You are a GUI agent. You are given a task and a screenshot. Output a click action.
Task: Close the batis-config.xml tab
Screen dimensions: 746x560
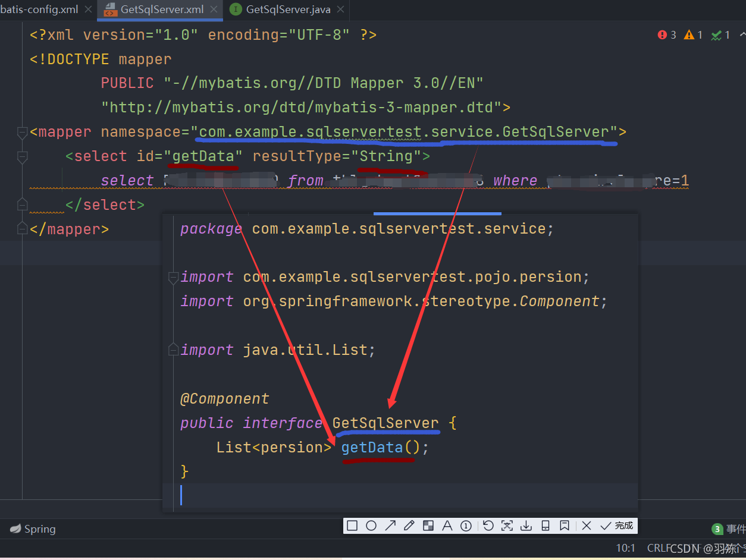[88, 10]
